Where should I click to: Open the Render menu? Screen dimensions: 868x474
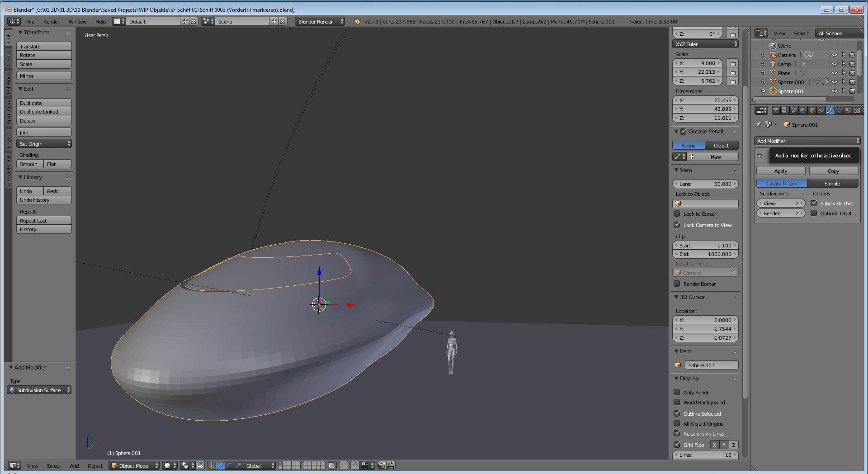point(51,22)
